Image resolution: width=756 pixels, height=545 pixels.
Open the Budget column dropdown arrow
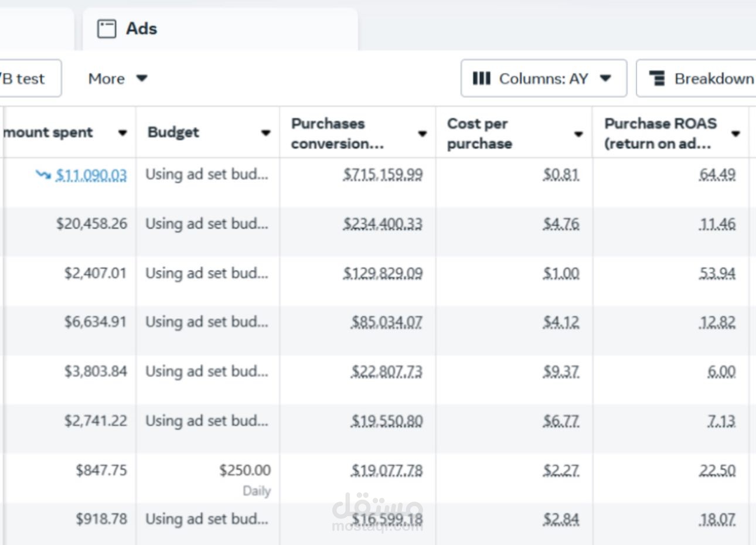tap(265, 133)
